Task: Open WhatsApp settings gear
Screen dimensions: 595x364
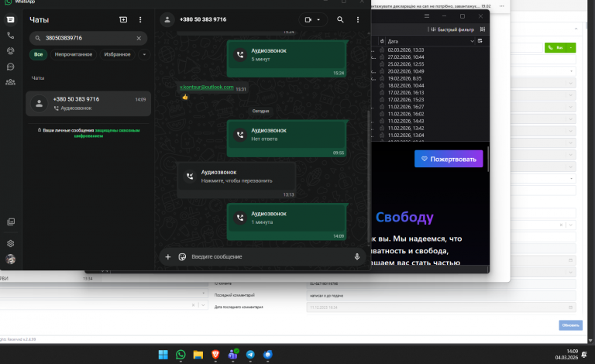Action: click(x=11, y=243)
